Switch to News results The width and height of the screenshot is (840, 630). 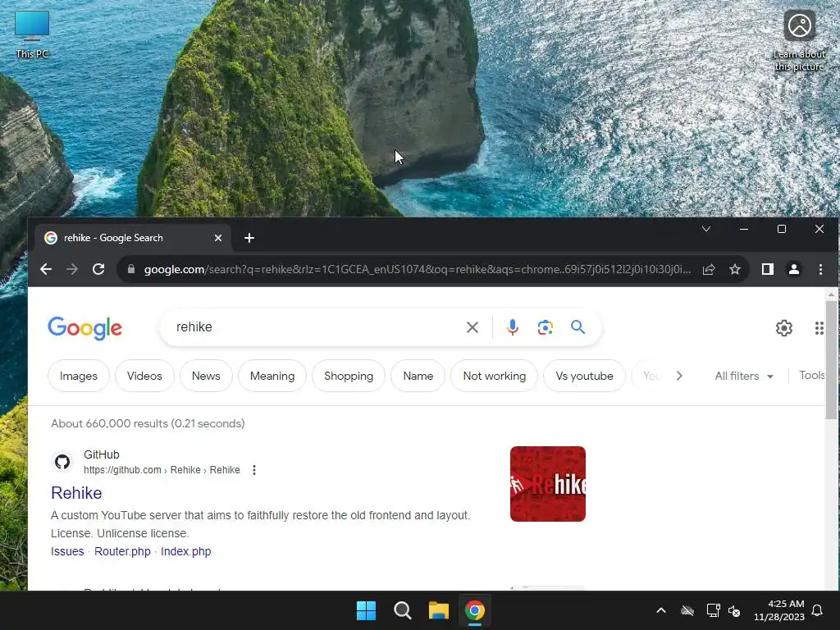(206, 376)
